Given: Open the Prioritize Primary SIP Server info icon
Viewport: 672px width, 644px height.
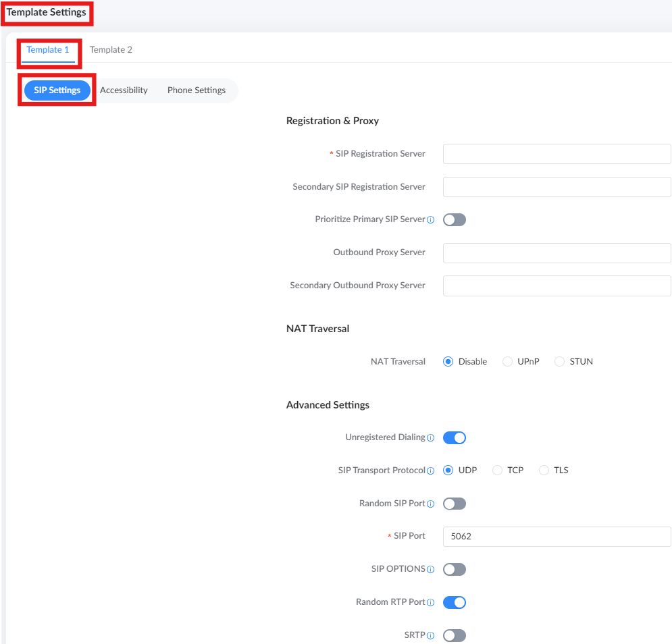Looking at the screenshot, I should pos(431,220).
